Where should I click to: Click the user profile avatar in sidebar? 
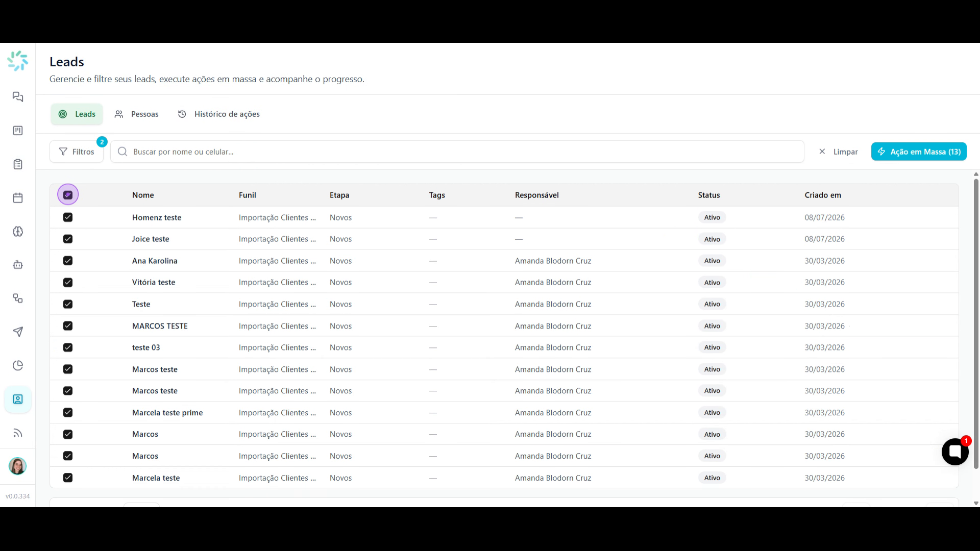18,466
